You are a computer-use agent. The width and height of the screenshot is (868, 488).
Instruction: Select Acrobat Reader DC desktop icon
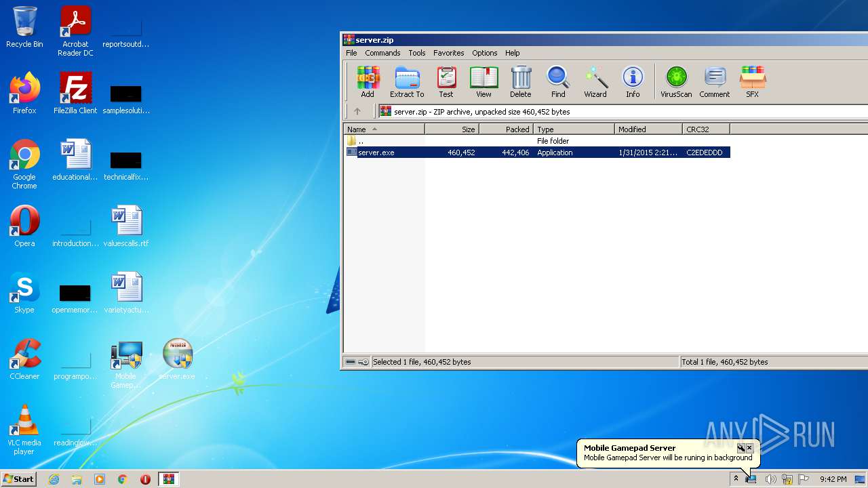pos(76,31)
